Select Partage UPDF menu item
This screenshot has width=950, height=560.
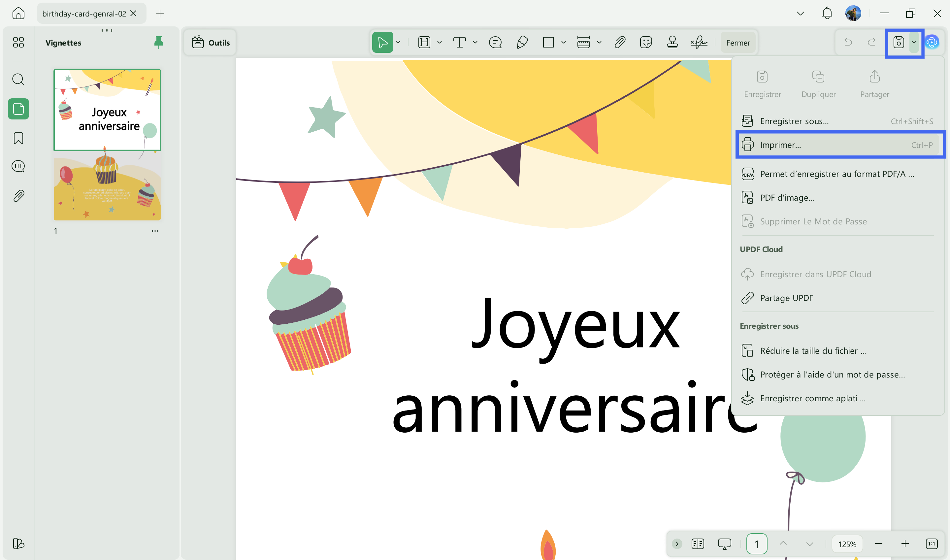[837, 298]
